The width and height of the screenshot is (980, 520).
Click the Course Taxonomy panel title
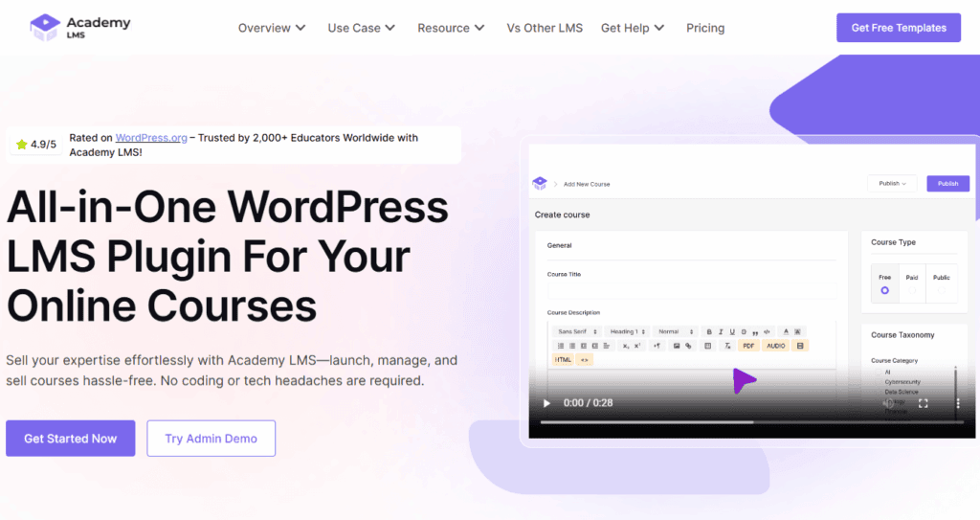902,335
